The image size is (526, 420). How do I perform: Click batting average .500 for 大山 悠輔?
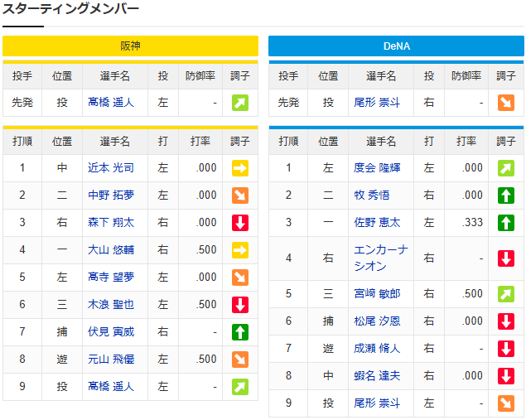point(206,249)
